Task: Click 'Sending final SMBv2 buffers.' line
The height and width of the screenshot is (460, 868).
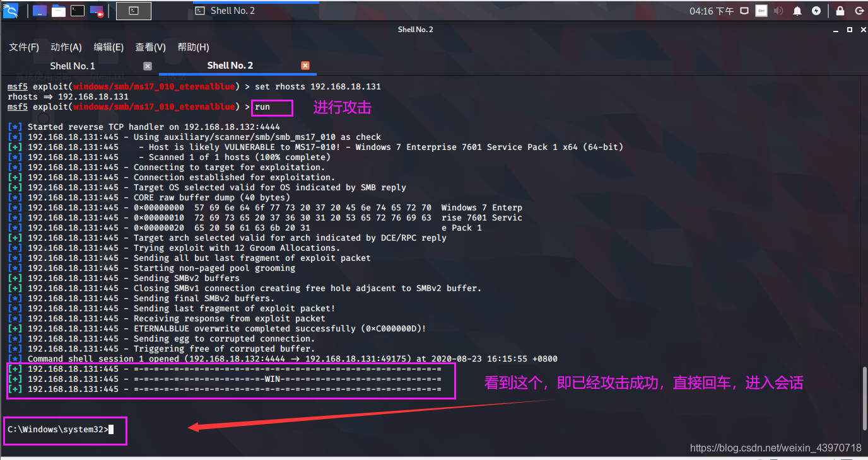Action: click(x=204, y=298)
